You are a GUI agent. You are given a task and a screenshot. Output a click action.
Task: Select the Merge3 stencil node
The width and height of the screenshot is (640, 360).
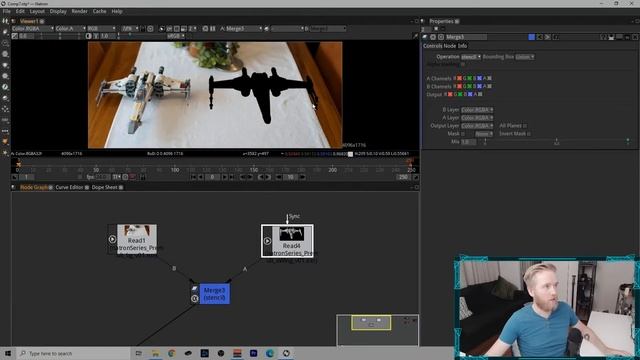click(214, 293)
